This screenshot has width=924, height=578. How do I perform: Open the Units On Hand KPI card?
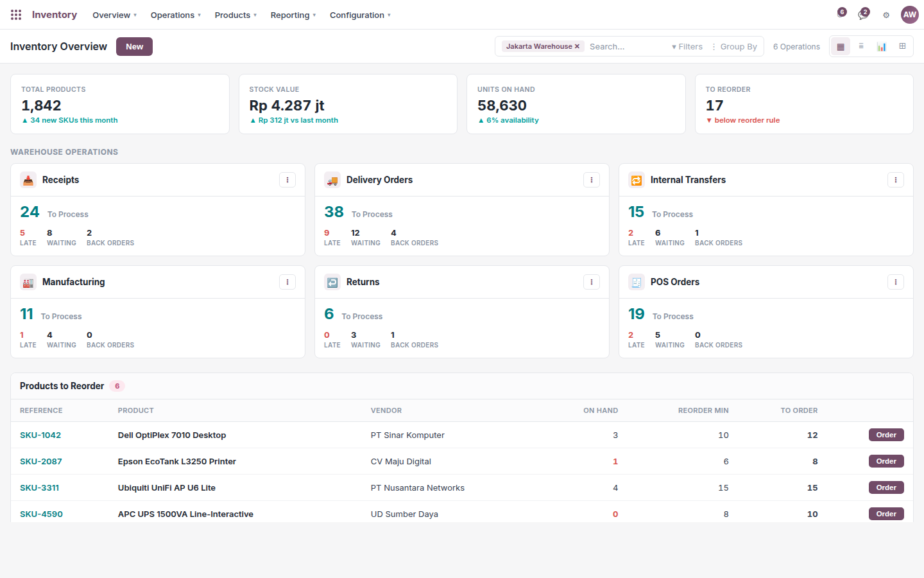(576, 104)
